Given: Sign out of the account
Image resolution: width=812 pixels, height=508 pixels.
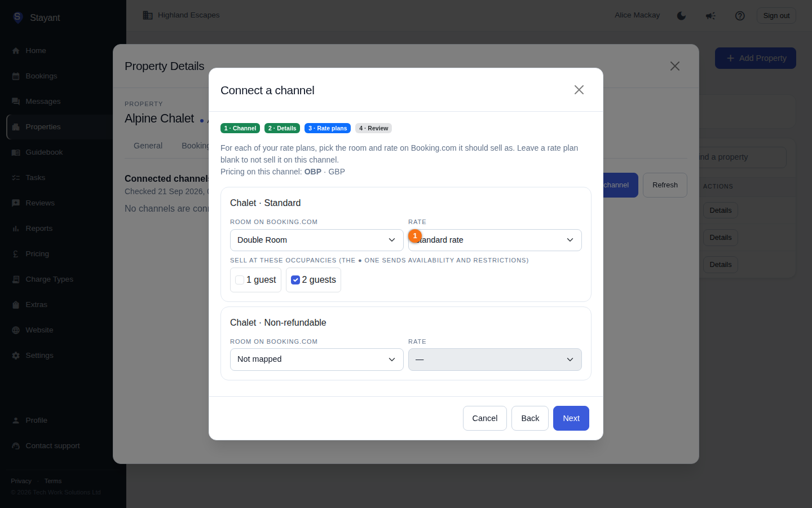Looking at the screenshot, I should click(x=776, y=16).
